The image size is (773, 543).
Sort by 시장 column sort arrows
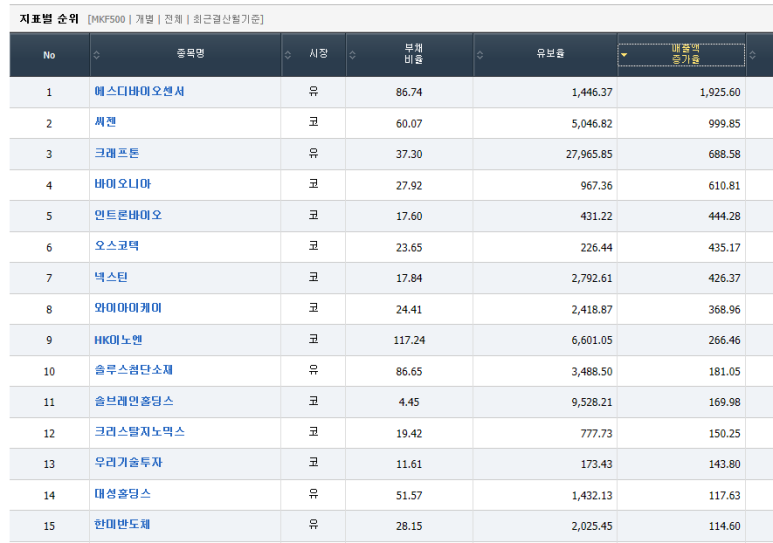click(288, 55)
